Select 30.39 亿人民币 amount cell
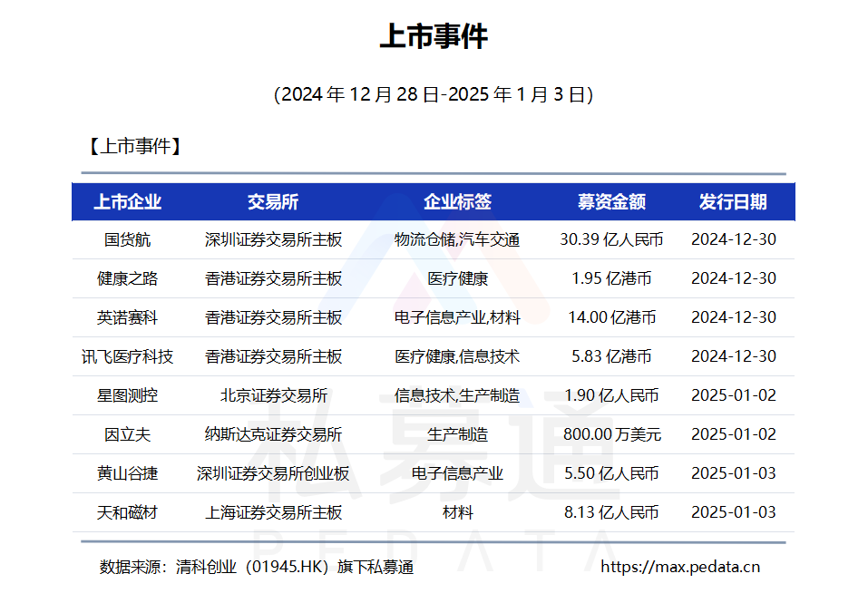Viewport: 868px width, 603px height. [611, 239]
